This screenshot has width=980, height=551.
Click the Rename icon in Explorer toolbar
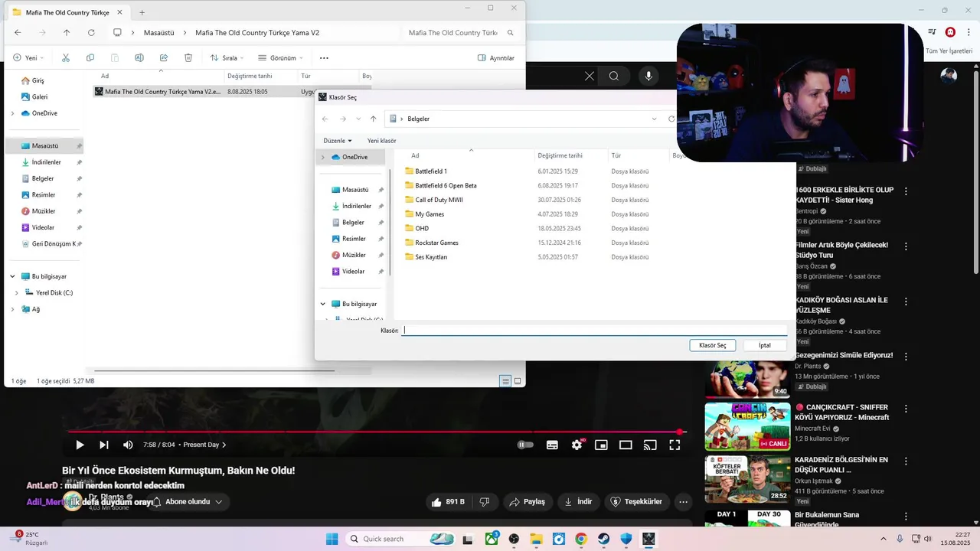click(139, 58)
